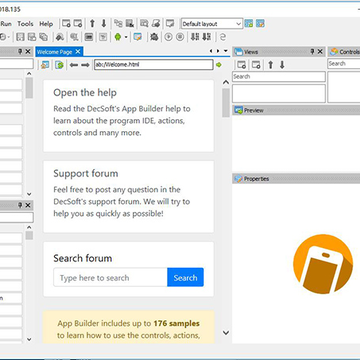
Task: Click the Properties panel header
Action: [x=296, y=179]
